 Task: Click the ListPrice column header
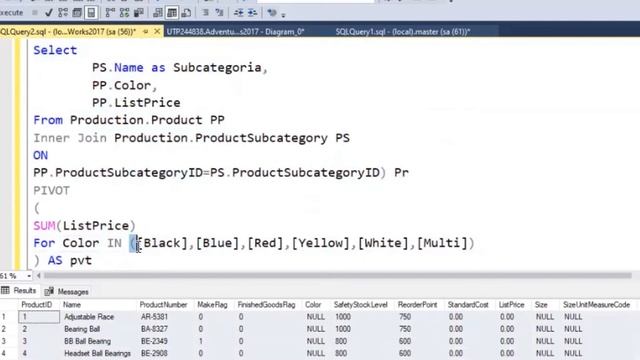coord(511,305)
